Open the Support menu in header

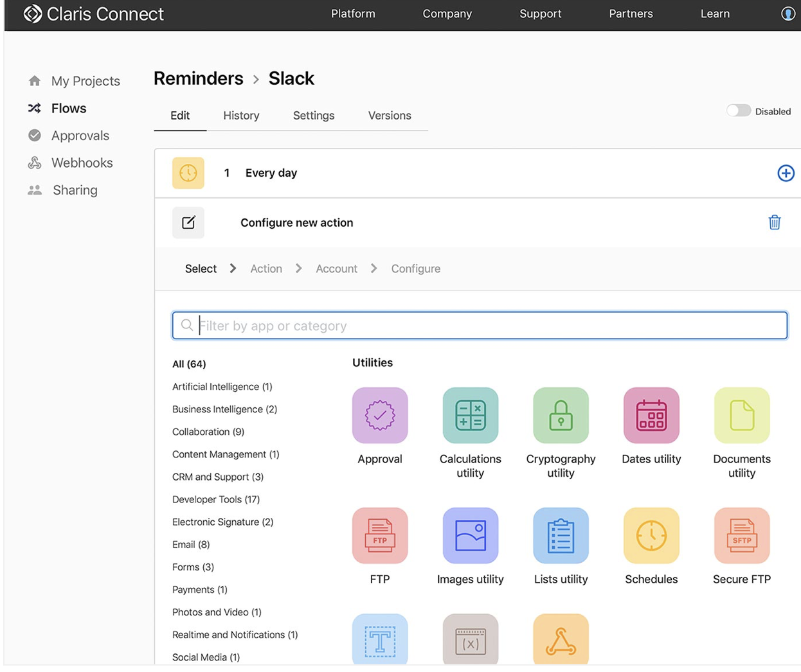[x=540, y=13]
